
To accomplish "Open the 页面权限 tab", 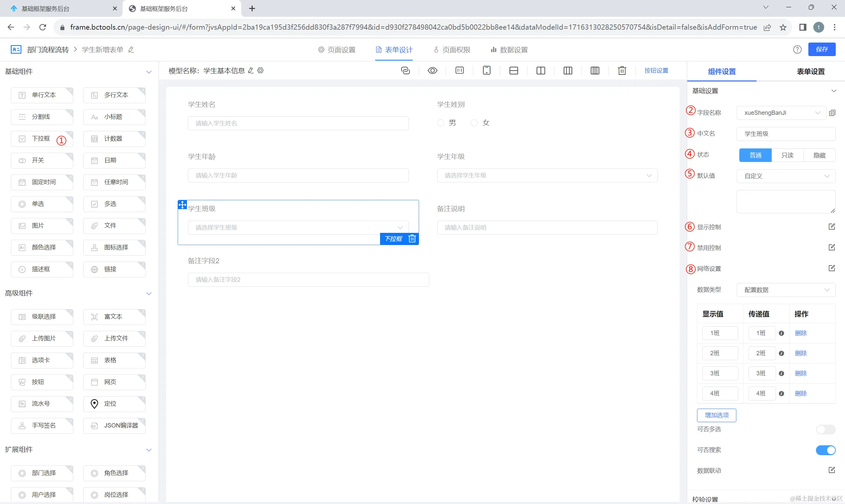I will [x=452, y=50].
